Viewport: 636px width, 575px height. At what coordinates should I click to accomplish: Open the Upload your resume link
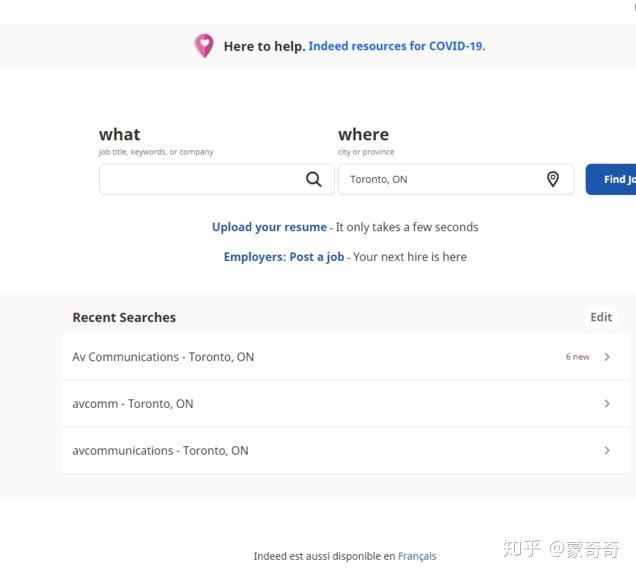[x=269, y=227]
